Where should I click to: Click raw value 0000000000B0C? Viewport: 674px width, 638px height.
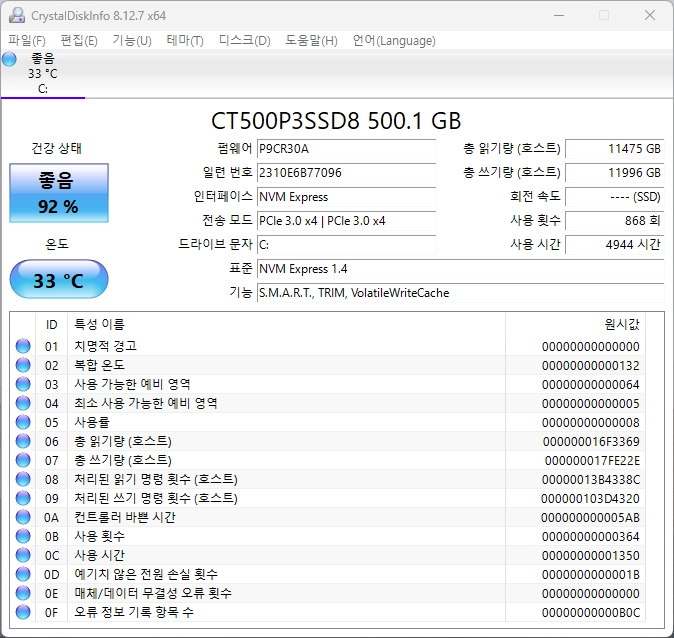pyautogui.click(x=591, y=612)
